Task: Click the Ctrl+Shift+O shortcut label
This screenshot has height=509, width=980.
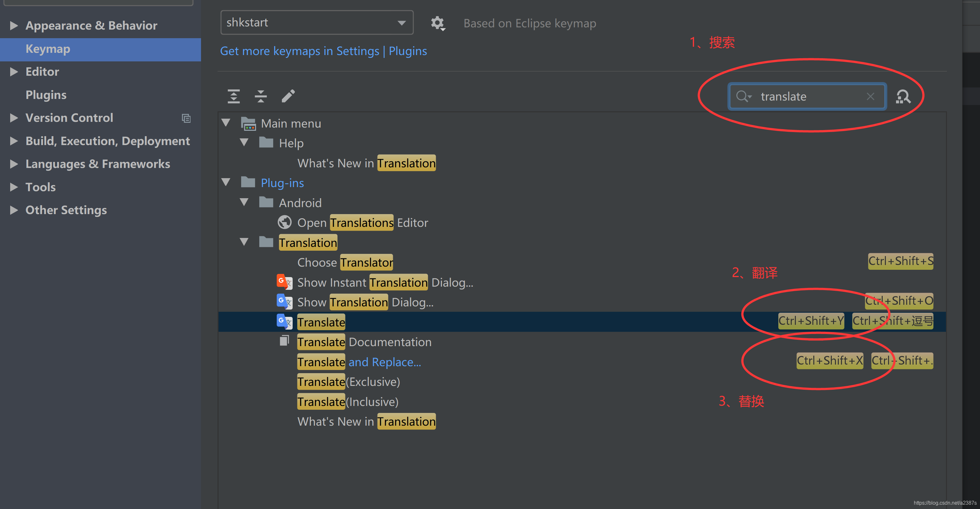Action: [x=899, y=301]
